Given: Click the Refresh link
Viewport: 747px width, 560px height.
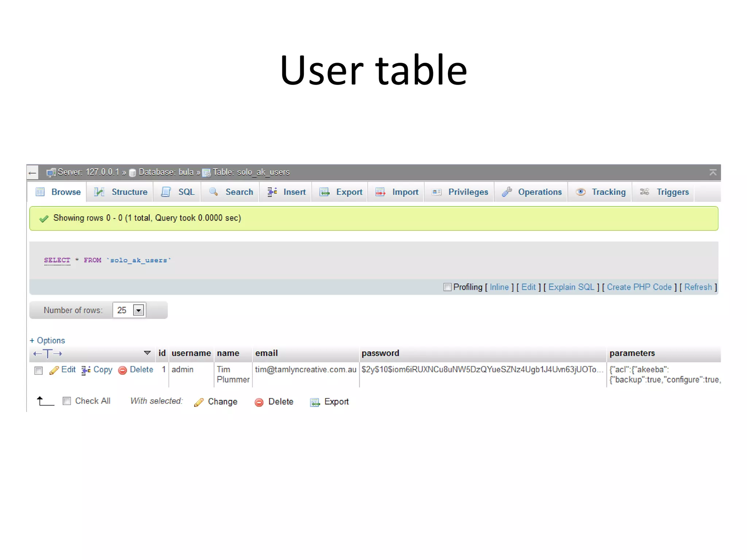Looking at the screenshot, I should [698, 287].
